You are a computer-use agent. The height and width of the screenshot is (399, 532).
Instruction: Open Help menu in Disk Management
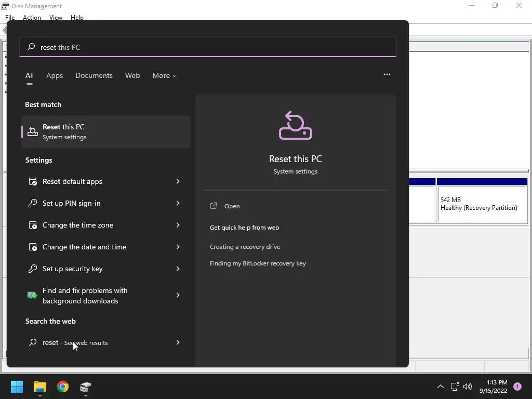coord(77,17)
